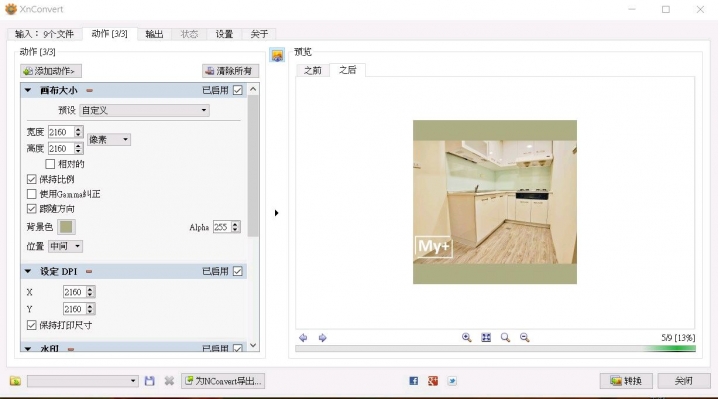Click the save script floppy icon
Image resolution: width=720 pixels, height=399 pixels.
[150, 381]
